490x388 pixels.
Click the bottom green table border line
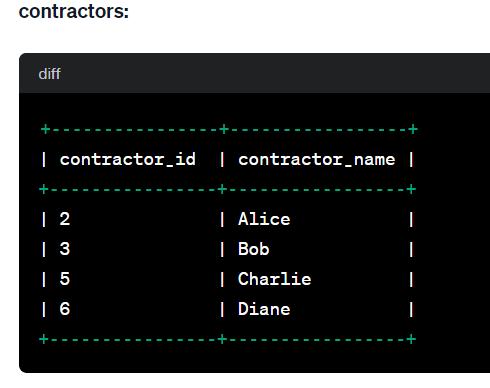tap(227, 339)
